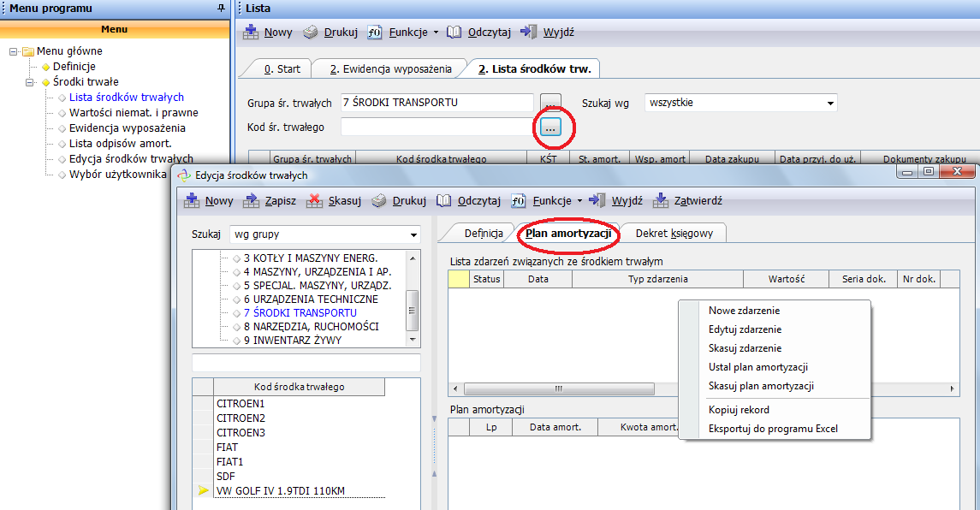The image size is (980, 510).
Task: Open the Definicja tab
Action: coord(484,233)
